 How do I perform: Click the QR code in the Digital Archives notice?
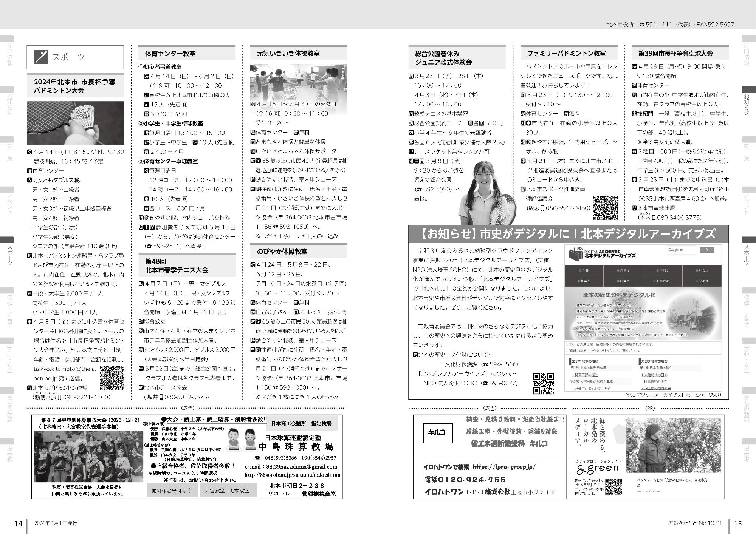(544, 384)
